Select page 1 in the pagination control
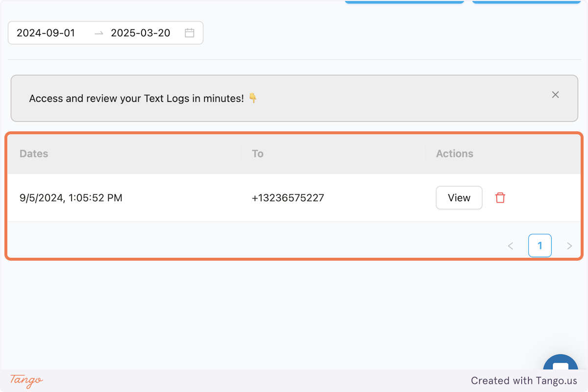588x392 pixels. click(x=540, y=245)
